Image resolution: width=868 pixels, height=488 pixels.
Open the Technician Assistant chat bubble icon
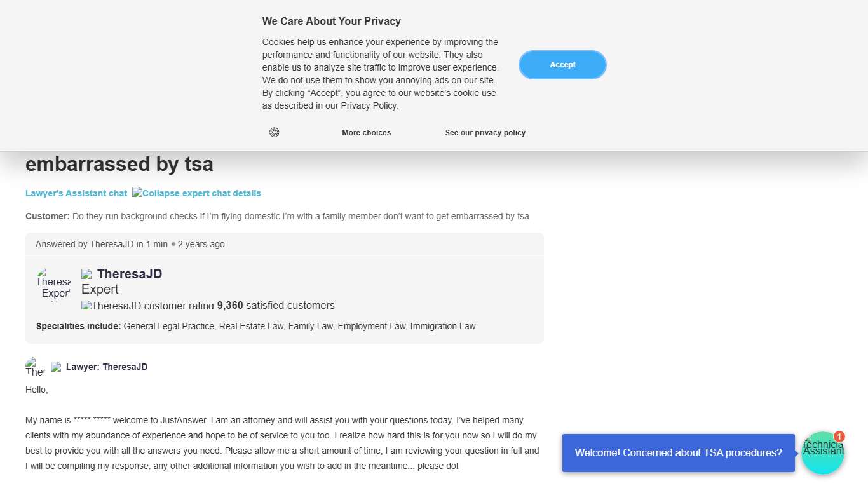(x=822, y=454)
